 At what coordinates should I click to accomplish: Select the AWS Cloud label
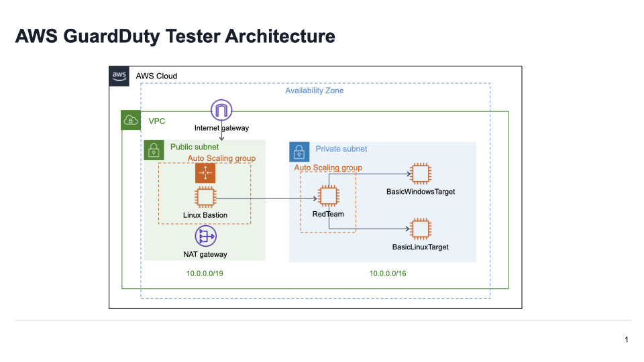click(156, 76)
